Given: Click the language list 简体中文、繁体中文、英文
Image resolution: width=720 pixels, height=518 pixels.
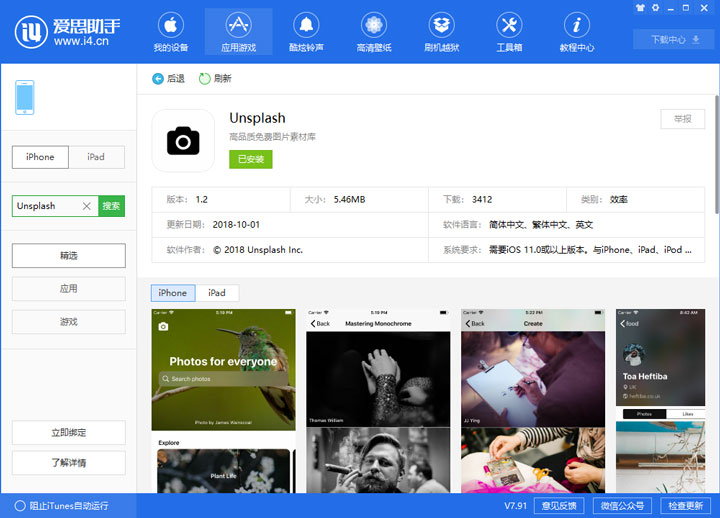Looking at the screenshot, I should 541,225.
